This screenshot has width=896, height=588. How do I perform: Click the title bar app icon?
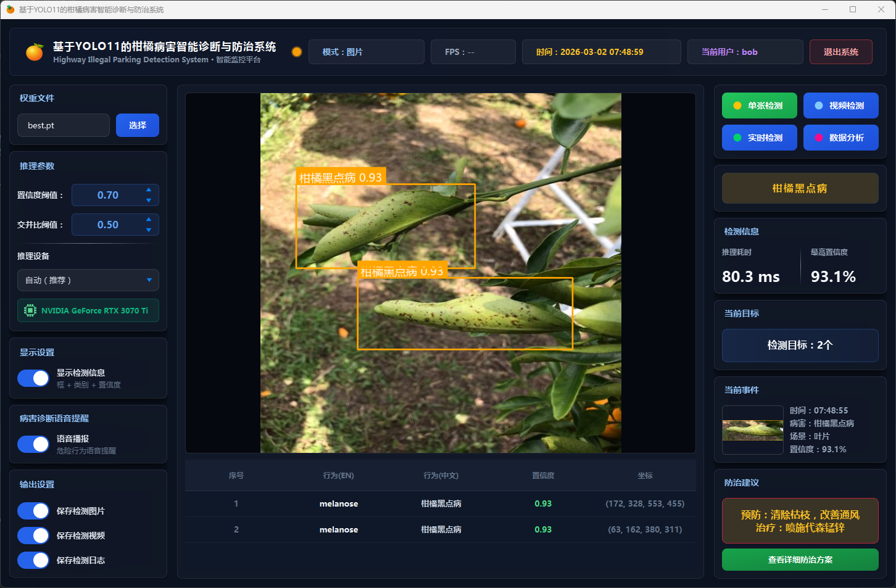pyautogui.click(x=10, y=9)
